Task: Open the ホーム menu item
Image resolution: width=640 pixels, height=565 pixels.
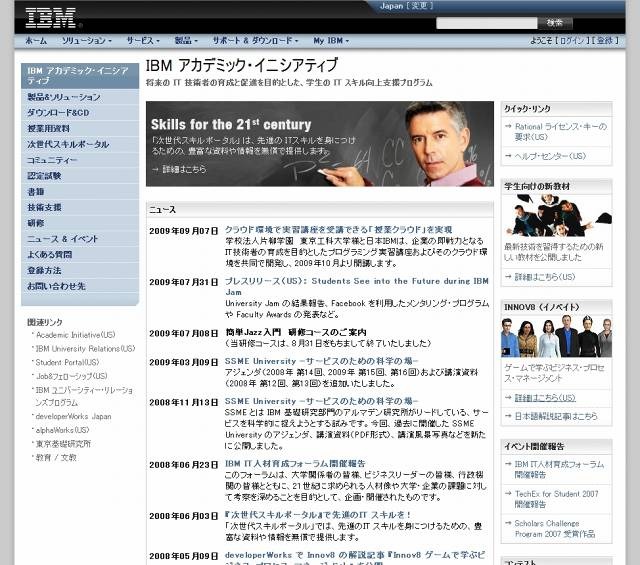Action: (36, 41)
